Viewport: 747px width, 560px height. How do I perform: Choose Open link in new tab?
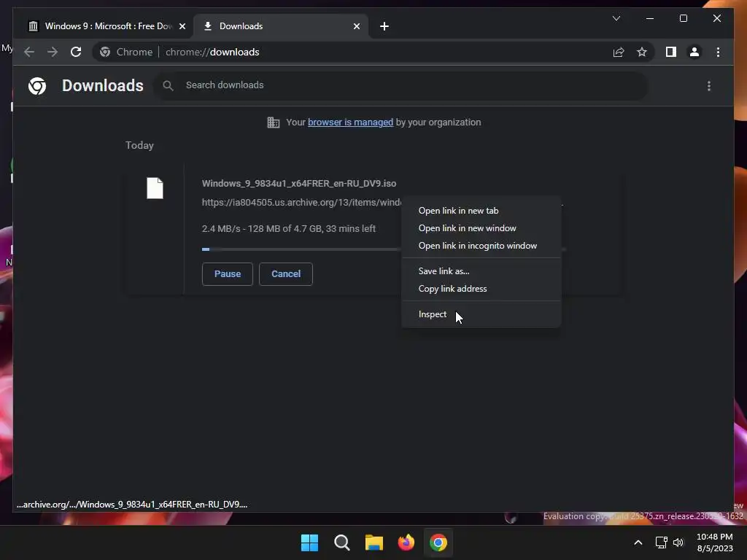pyautogui.click(x=481, y=211)
